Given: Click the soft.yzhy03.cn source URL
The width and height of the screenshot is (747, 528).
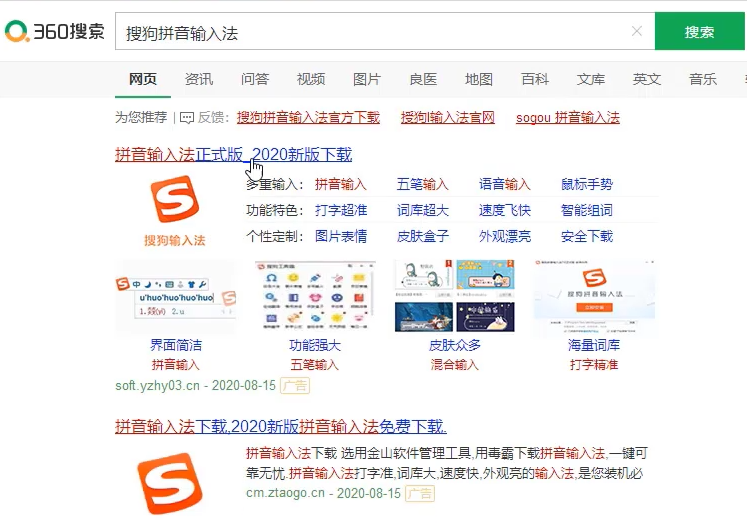Looking at the screenshot, I should coord(157,386).
